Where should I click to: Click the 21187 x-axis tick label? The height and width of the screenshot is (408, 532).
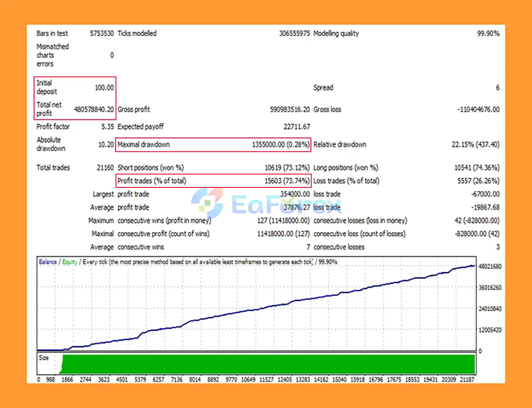(467, 379)
